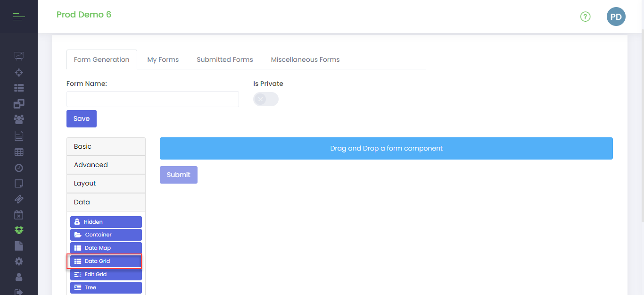Click the Form Name input field
Screen dimensions: 644x295
point(152,99)
